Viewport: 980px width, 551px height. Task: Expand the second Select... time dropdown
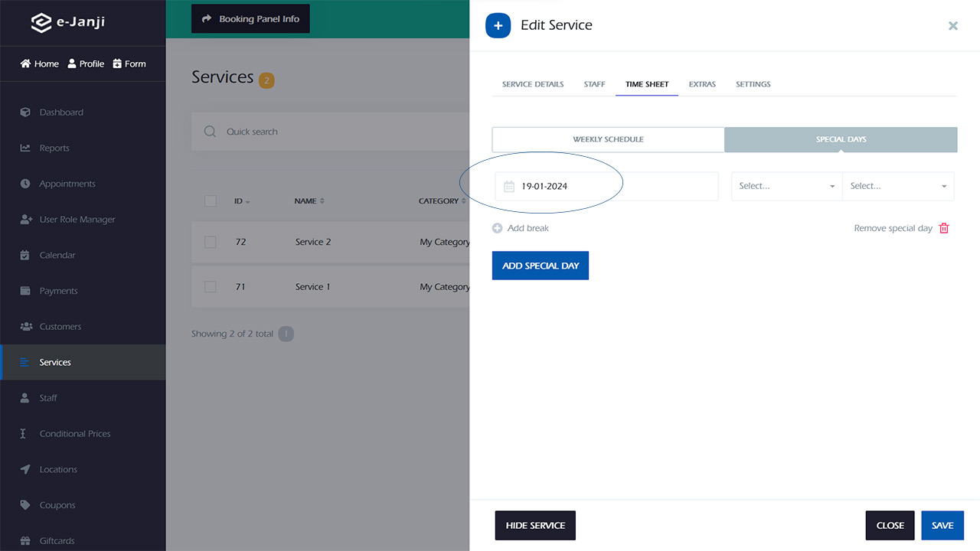[898, 186]
